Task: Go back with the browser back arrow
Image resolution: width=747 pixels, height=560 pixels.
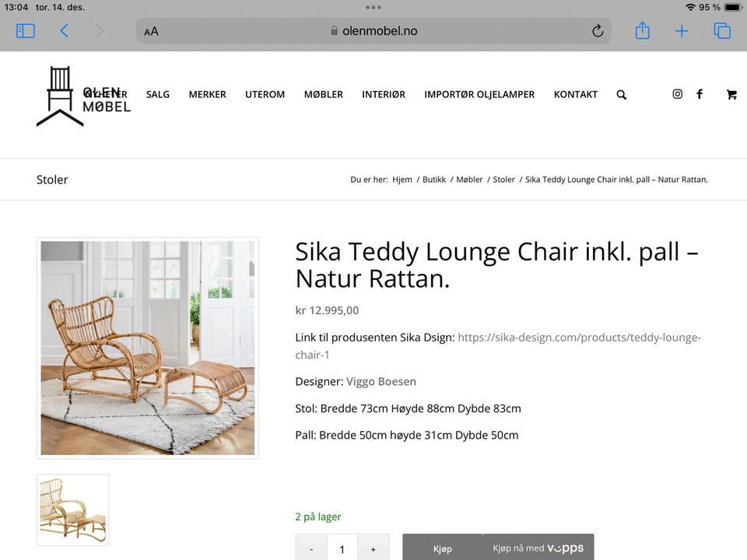Action: 65,31
